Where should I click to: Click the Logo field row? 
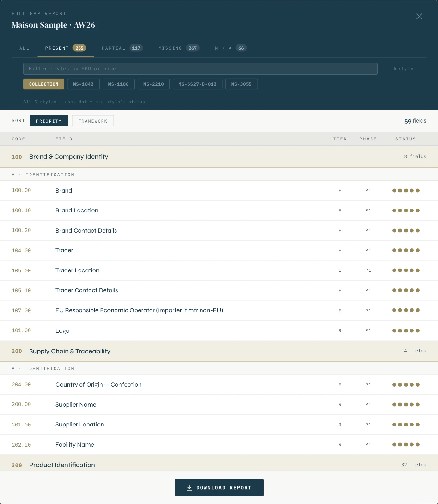pyautogui.click(x=219, y=330)
